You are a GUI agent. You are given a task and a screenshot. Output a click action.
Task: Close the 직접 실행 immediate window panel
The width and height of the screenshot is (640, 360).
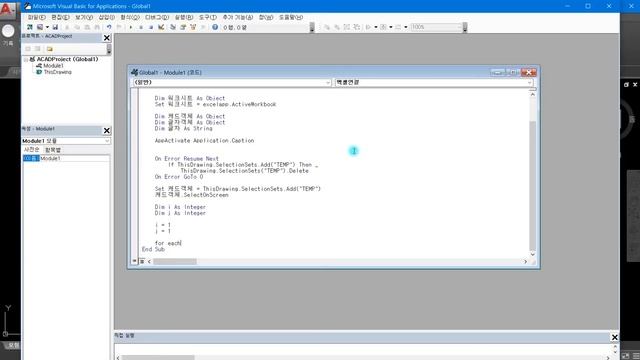614,337
